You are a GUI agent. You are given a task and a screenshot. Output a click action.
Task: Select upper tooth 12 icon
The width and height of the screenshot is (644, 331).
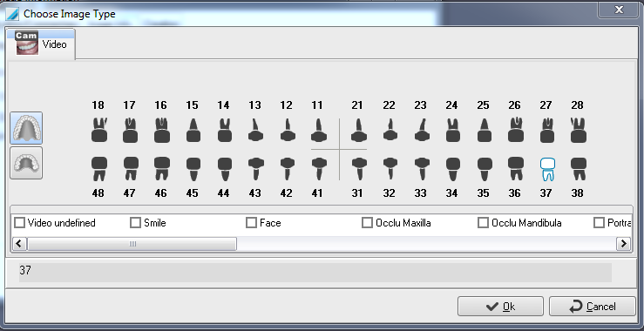[x=287, y=130]
